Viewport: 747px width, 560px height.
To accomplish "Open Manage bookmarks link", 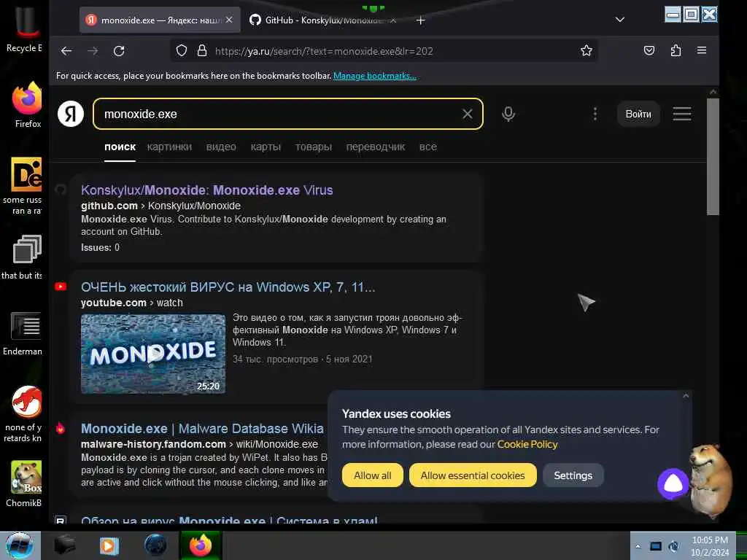I will 374,76.
